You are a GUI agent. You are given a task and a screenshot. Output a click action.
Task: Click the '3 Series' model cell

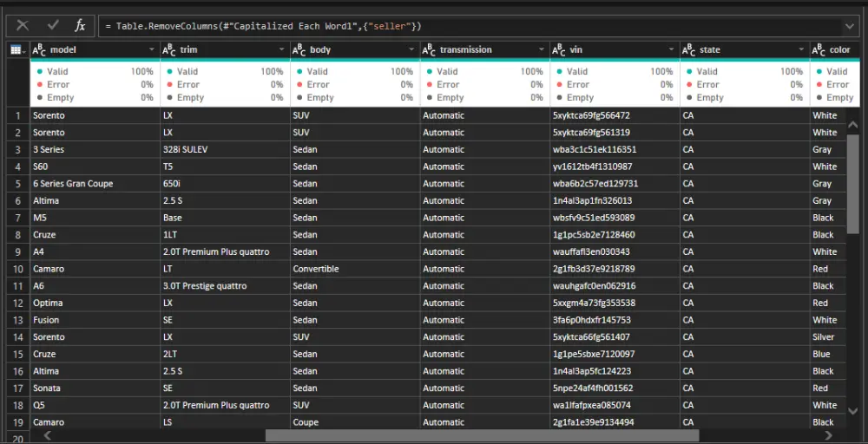[95, 149]
